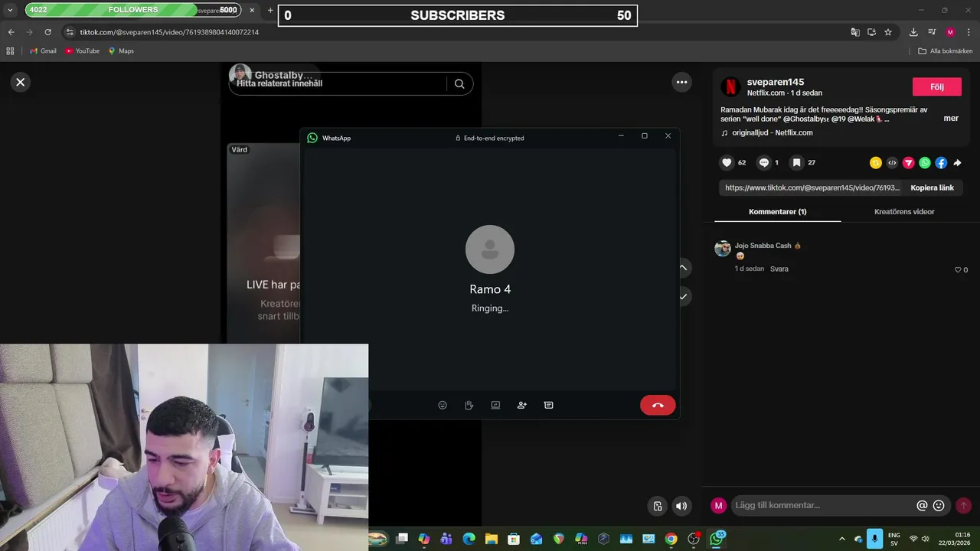Click Kopiera länk button
This screenshot has width=980, height=551.
(932, 187)
